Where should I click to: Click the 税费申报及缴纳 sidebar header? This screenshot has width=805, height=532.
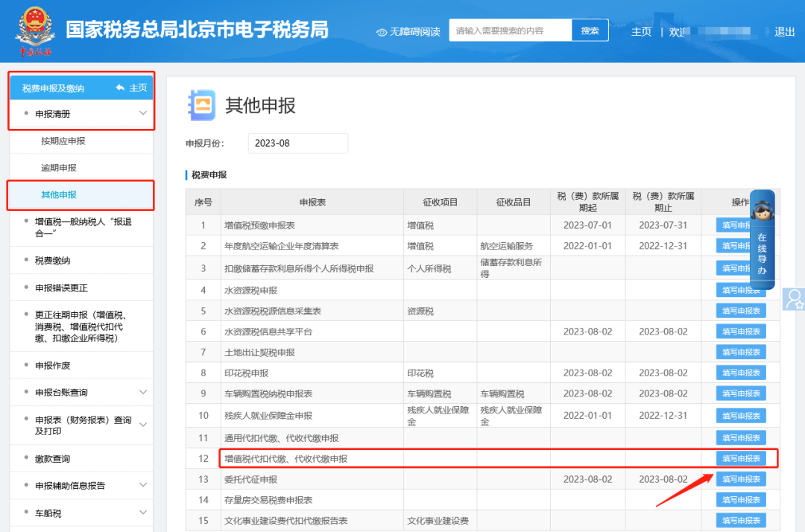54,88
